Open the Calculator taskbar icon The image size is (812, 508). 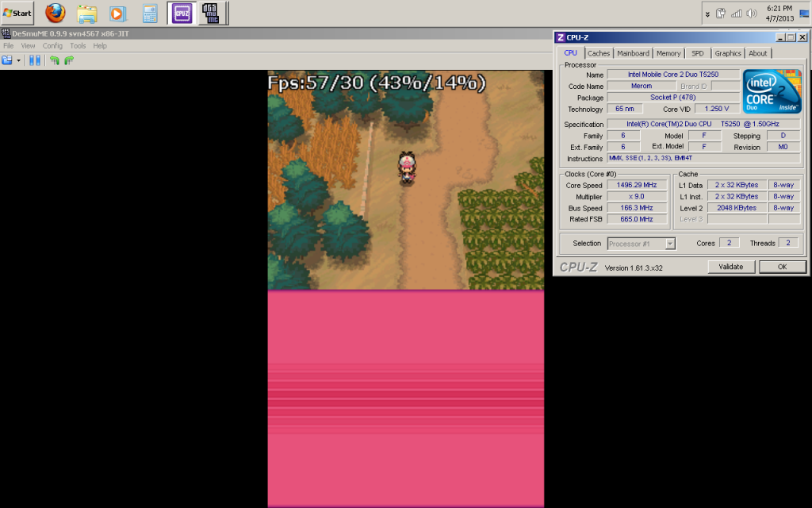point(149,13)
